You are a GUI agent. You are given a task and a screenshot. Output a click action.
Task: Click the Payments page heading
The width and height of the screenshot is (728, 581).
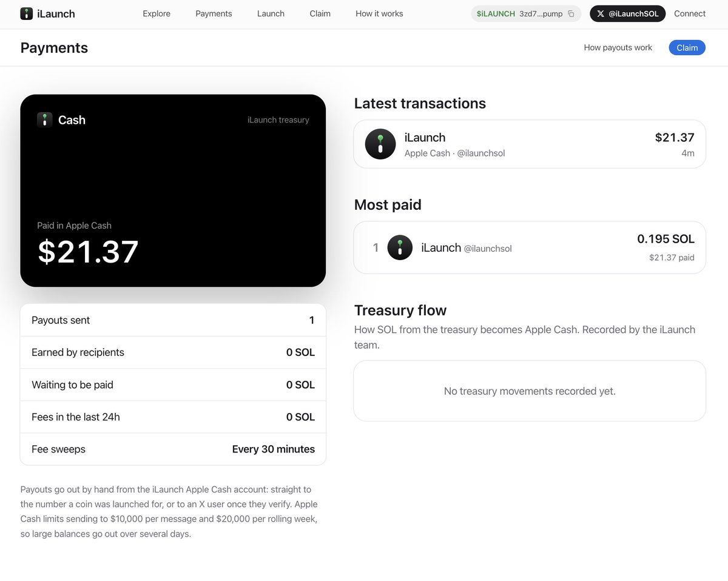click(x=54, y=48)
